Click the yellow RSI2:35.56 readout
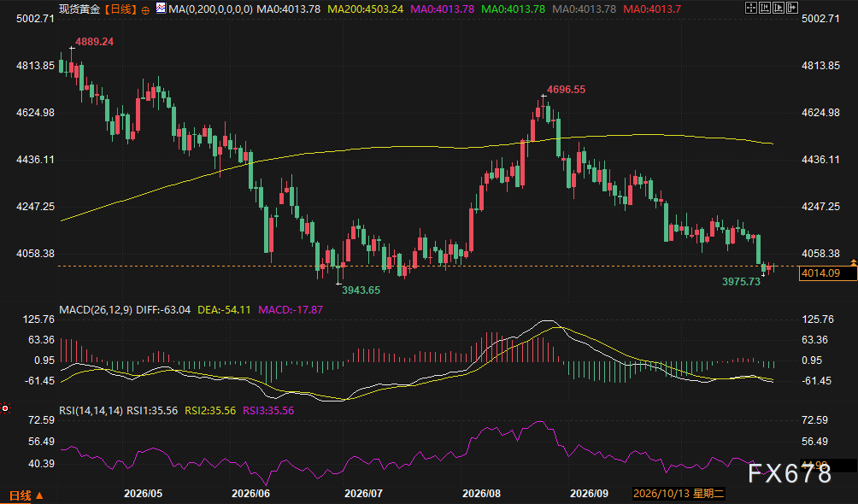This screenshot has height=504, width=858. click(x=210, y=410)
